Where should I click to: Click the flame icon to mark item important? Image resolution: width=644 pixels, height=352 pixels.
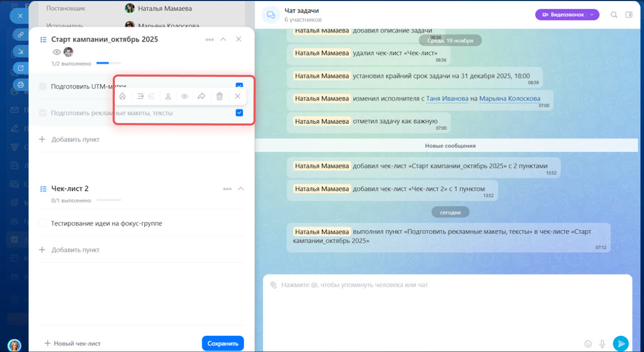[122, 96]
